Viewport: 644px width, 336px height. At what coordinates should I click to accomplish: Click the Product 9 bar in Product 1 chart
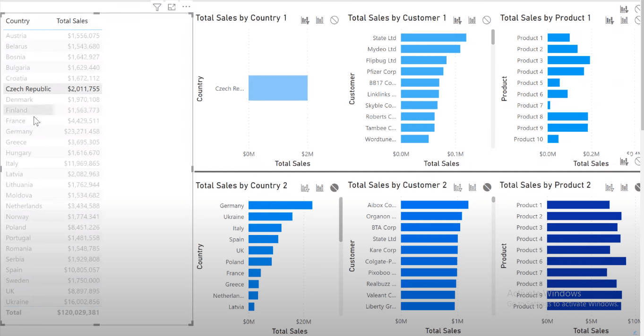[x=567, y=128]
